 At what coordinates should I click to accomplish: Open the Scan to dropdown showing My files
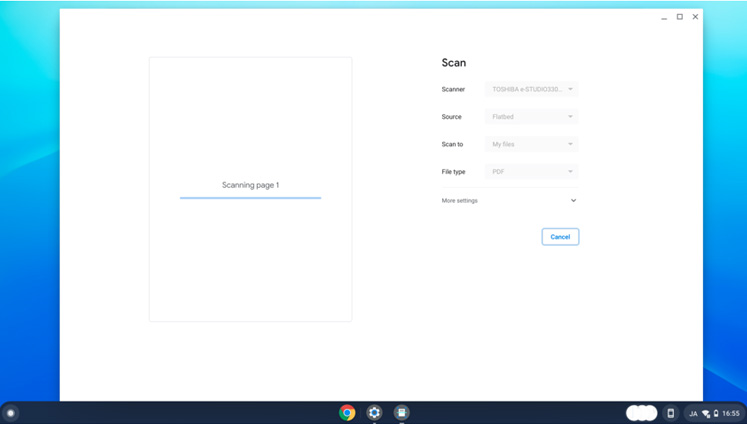tap(532, 144)
